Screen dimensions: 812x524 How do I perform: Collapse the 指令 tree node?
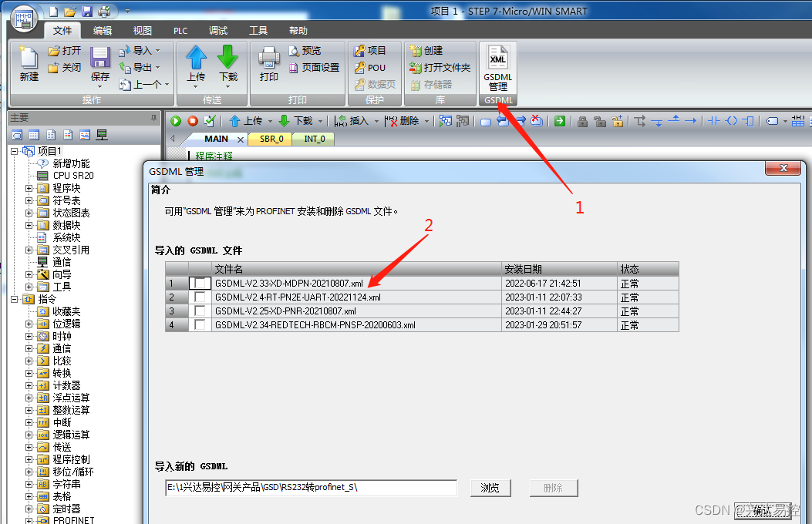point(15,300)
